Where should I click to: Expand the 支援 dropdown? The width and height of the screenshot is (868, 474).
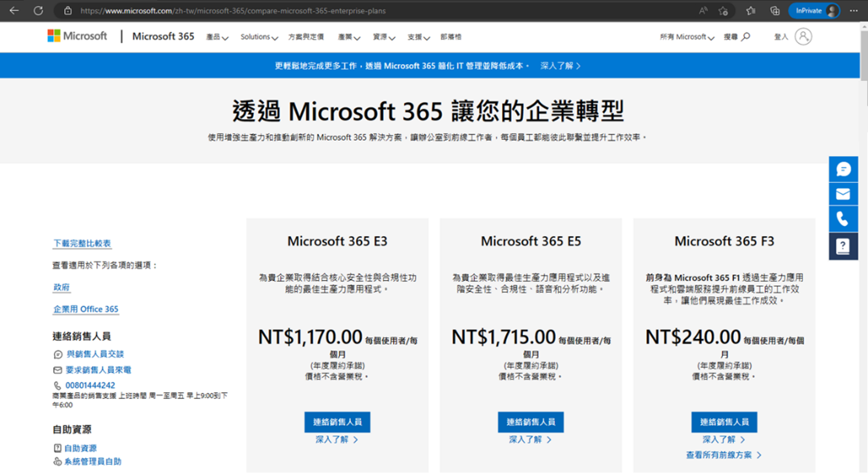tap(418, 37)
